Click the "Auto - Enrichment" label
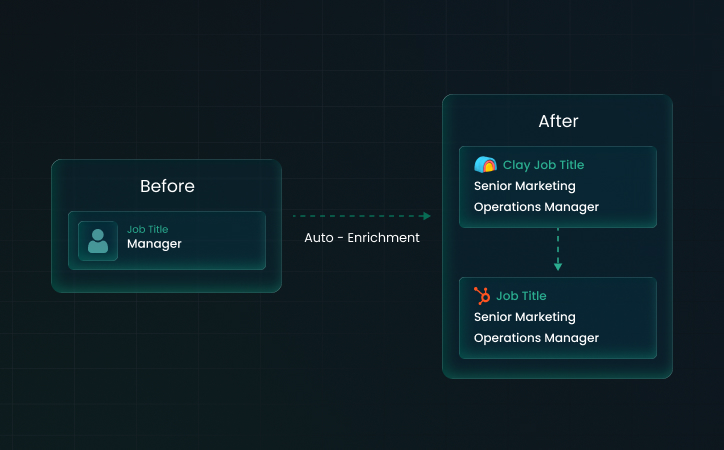 pyautogui.click(x=362, y=238)
